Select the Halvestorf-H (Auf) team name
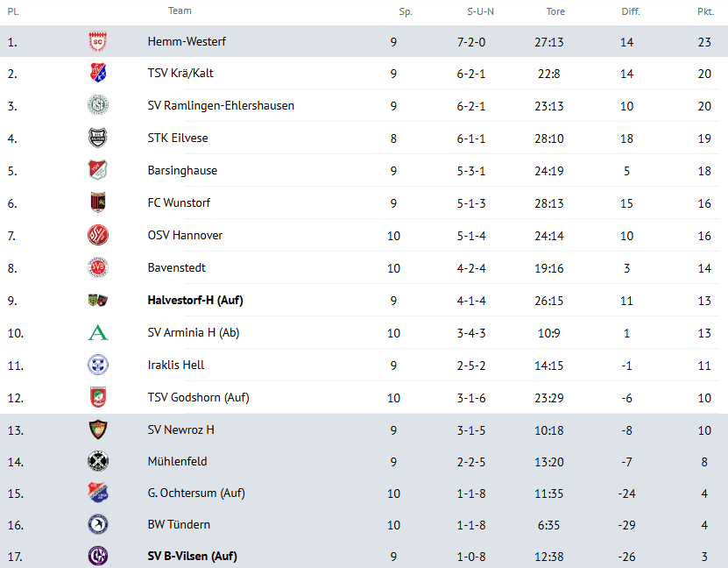 [195, 301]
